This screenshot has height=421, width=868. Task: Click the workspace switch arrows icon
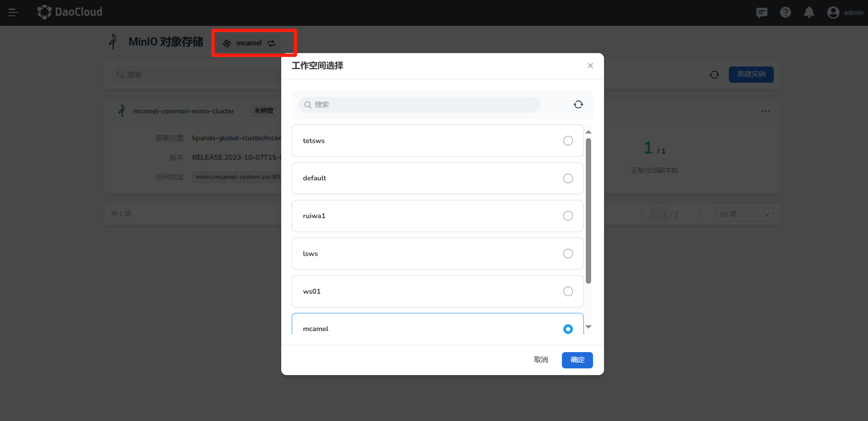(272, 44)
